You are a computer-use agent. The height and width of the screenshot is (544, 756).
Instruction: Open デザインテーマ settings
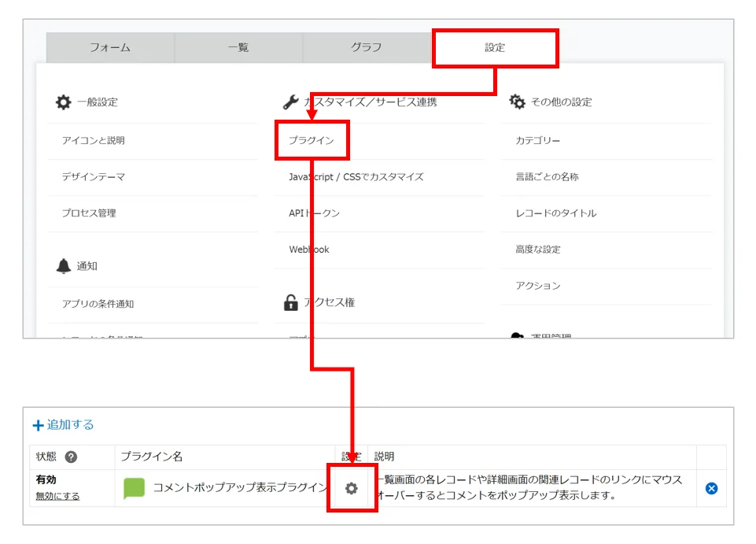[x=93, y=176]
